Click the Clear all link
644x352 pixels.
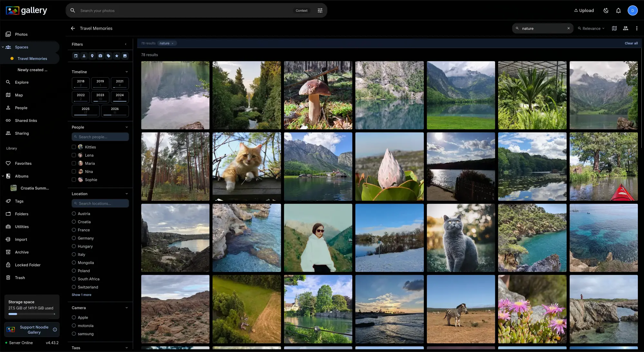[631, 43]
